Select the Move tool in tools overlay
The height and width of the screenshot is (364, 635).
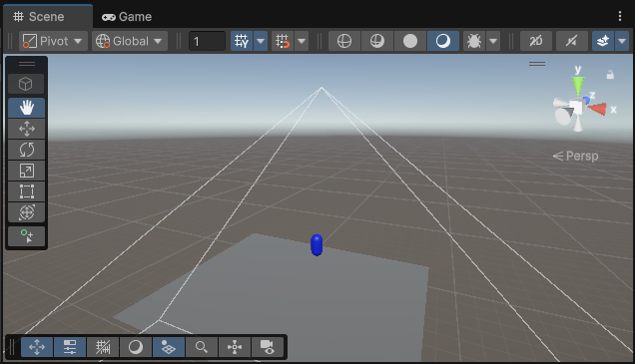coord(27,129)
